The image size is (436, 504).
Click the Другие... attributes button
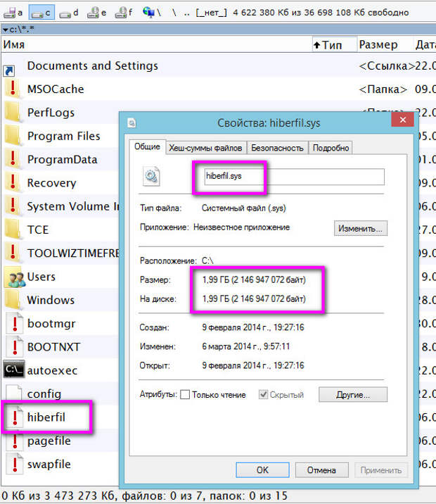pos(352,394)
